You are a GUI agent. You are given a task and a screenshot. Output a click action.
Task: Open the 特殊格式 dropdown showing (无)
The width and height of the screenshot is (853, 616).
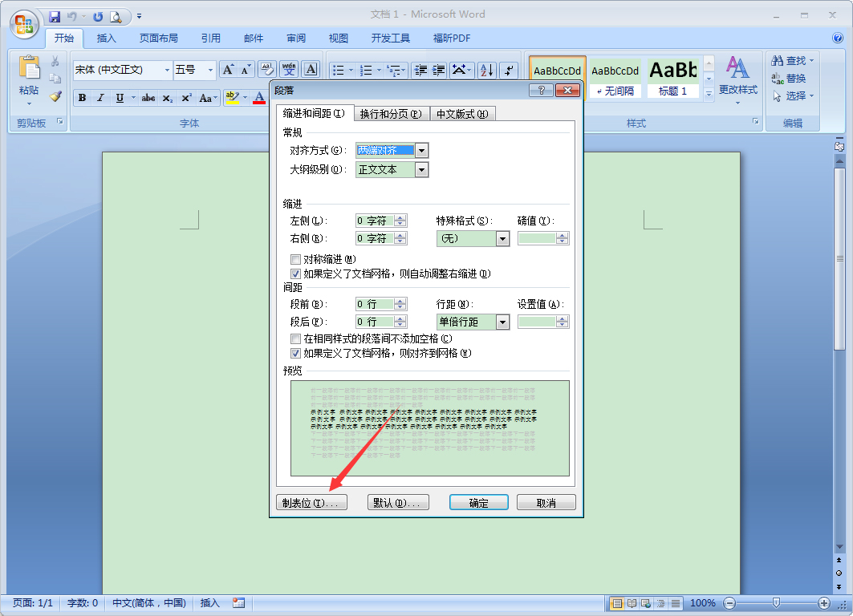(x=502, y=238)
